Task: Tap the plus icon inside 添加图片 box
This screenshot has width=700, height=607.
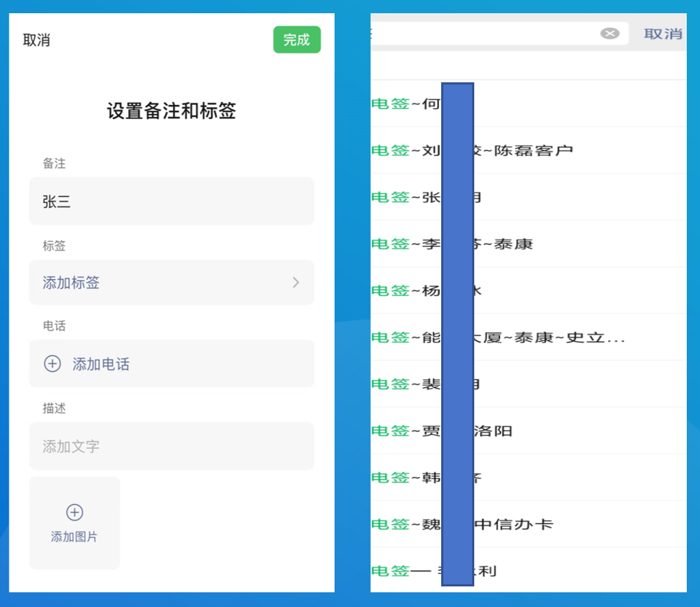Action: tap(74, 512)
